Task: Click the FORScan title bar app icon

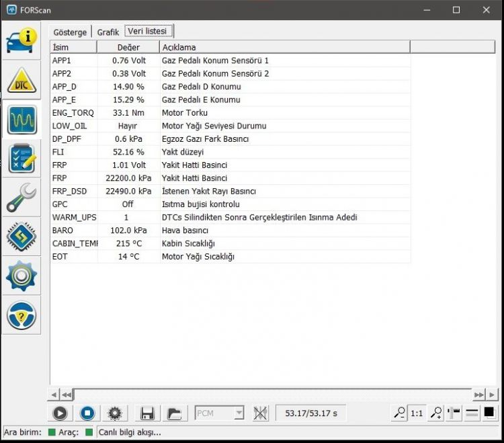Action: [11, 9]
